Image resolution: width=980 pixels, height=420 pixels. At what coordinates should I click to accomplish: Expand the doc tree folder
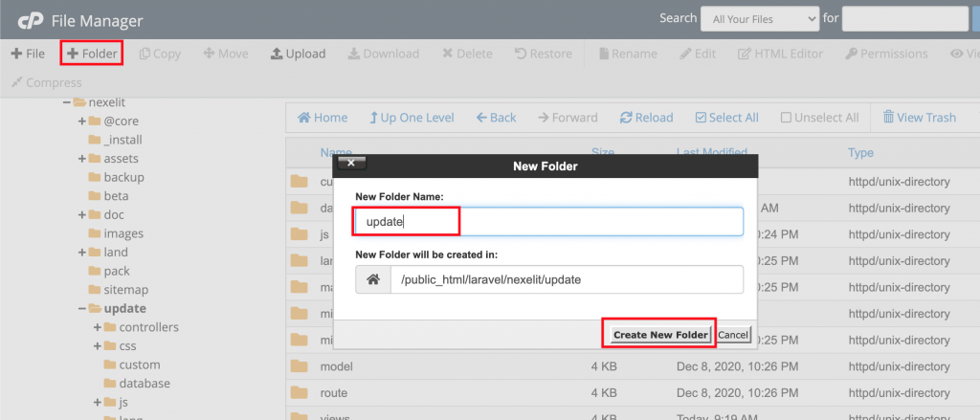(x=82, y=214)
